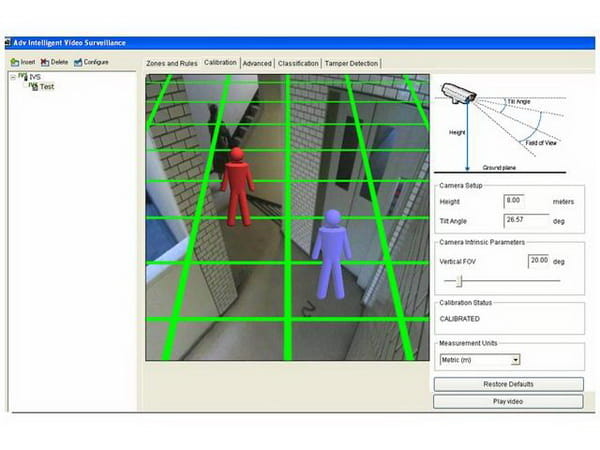Click the Vertical FOV slider handle

(459, 281)
